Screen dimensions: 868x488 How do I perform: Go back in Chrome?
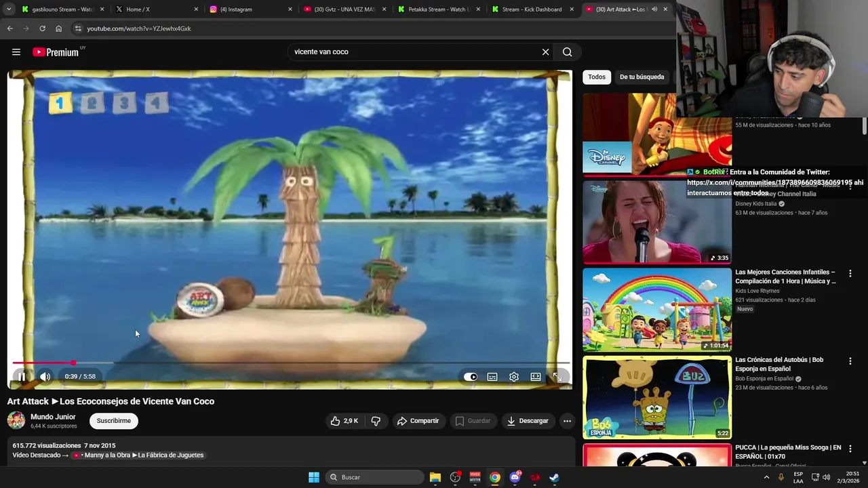(9, 28)
